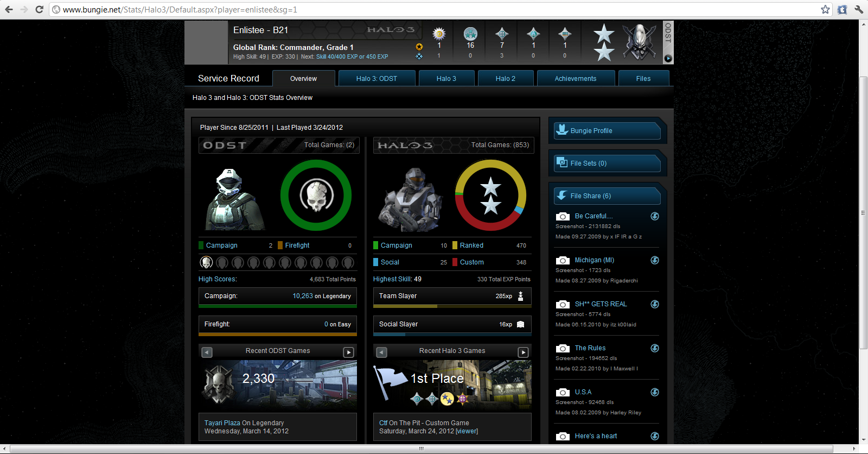The image size is (868, 454).
Task: Open the 'U.S.A' screenshot link
Action: coord(583,392)
